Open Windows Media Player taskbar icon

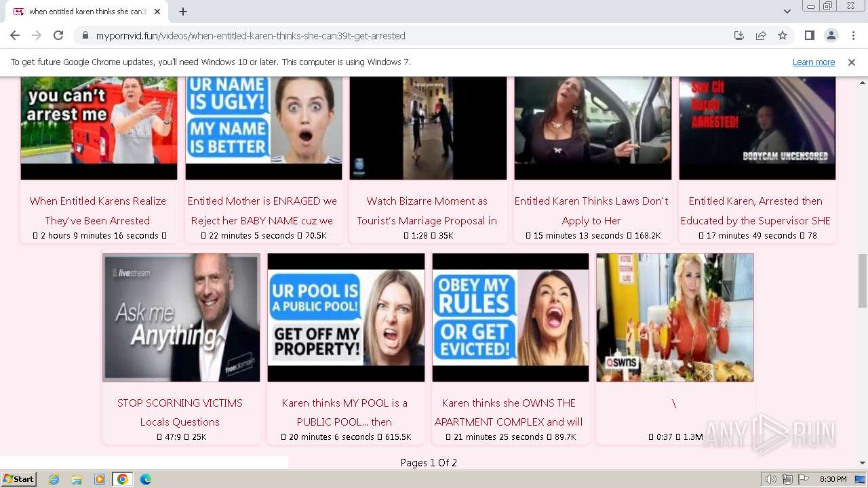coord(100,479)
